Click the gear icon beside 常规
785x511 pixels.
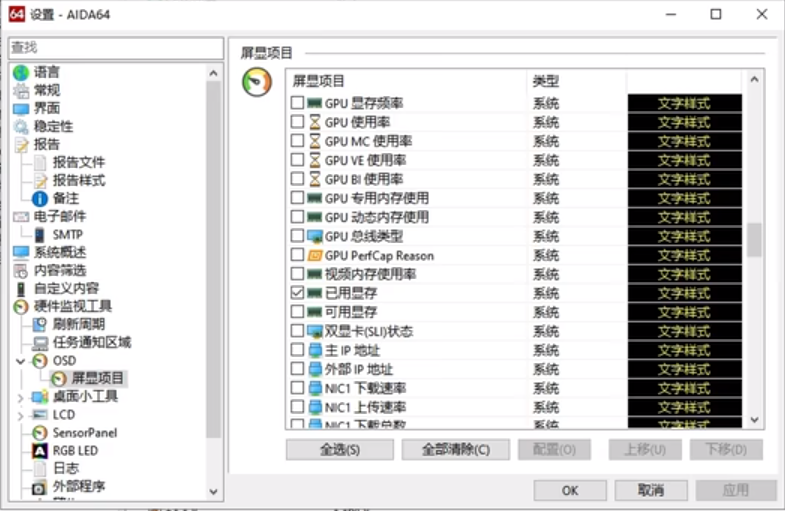tap(21, 91)
